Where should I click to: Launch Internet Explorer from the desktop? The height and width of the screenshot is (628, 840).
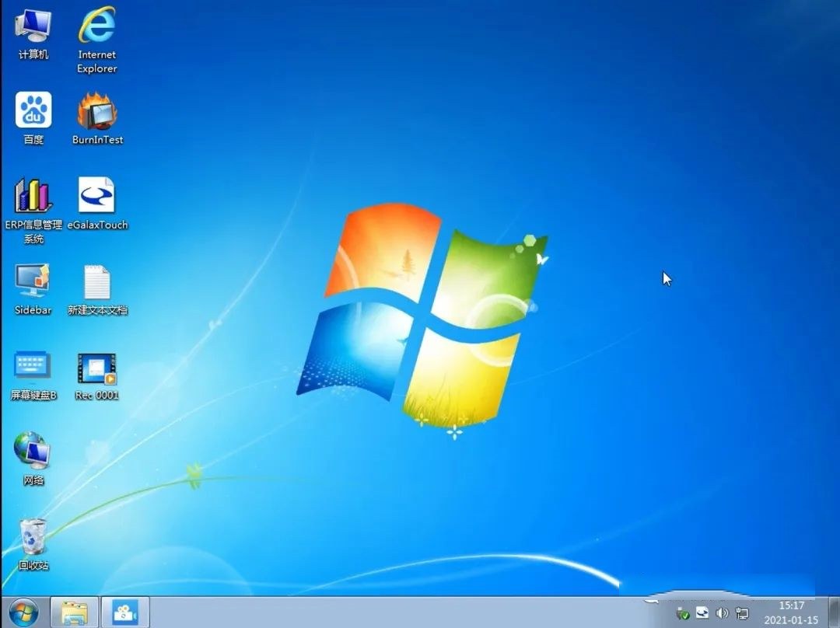pyautogui.click(x=97, y=40)
